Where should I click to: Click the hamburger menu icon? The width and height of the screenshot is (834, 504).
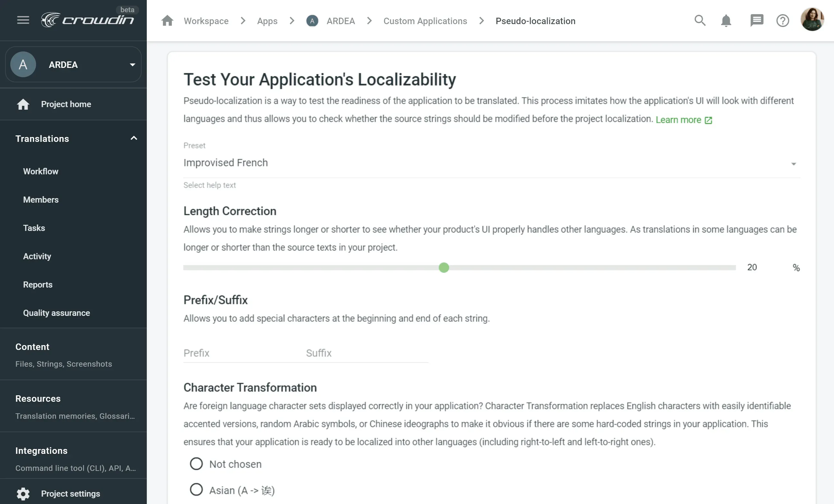point(23,20)
